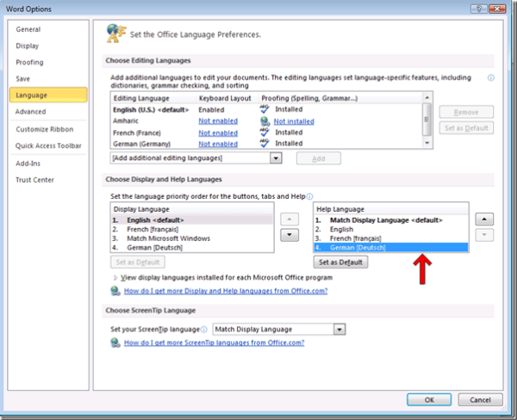Click the globe icon beside ScreenTip languages link

coord(115,343)
